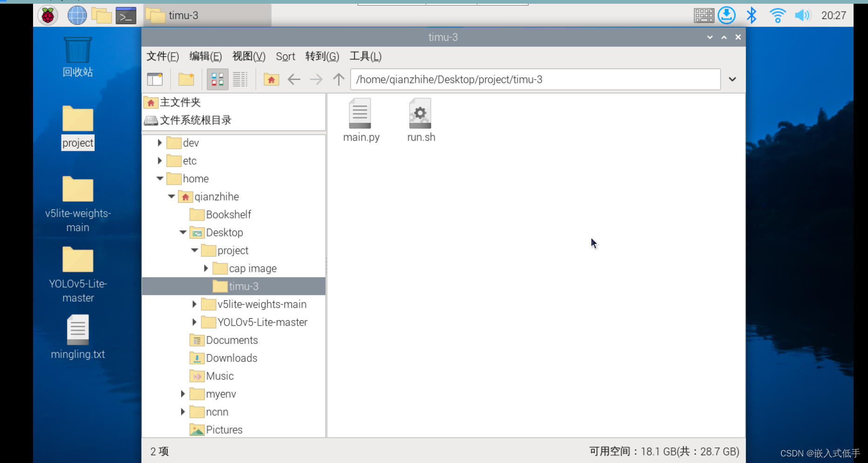Click the clock showing 20:27
Viewport: 868px width, 463px height.
tap(834, 15)
